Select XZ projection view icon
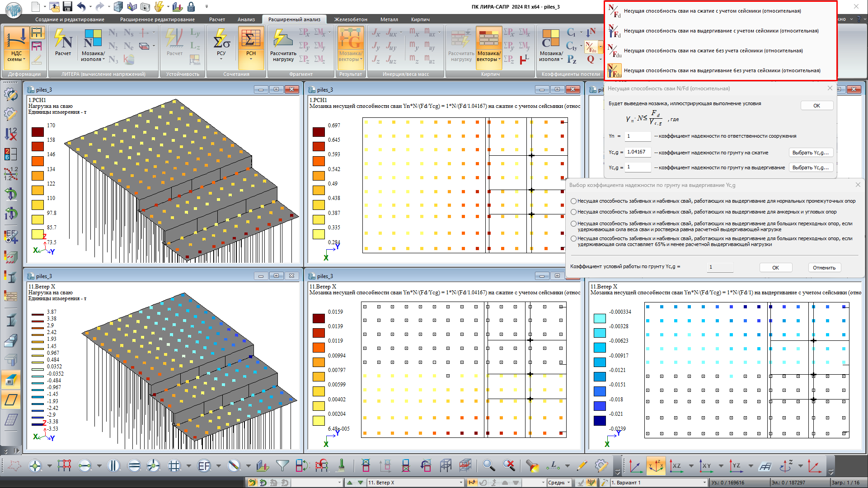868x488 pixels. coord(676,465)
